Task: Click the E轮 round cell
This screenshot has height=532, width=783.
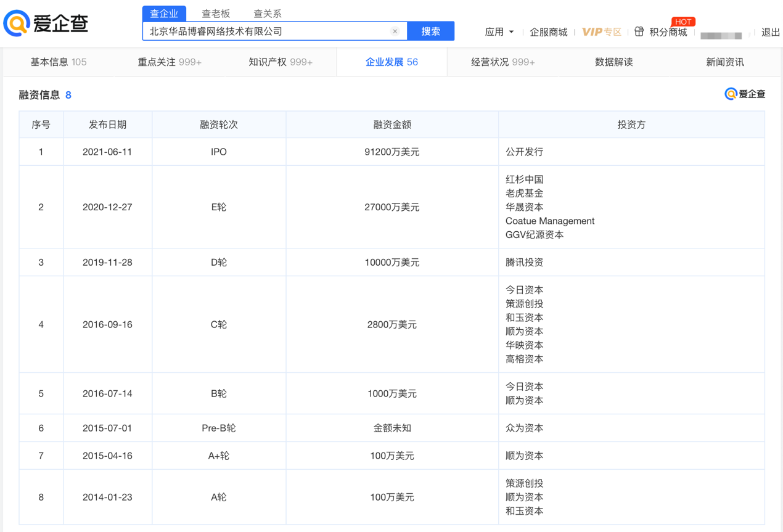Action: click(x=219, y=207)
